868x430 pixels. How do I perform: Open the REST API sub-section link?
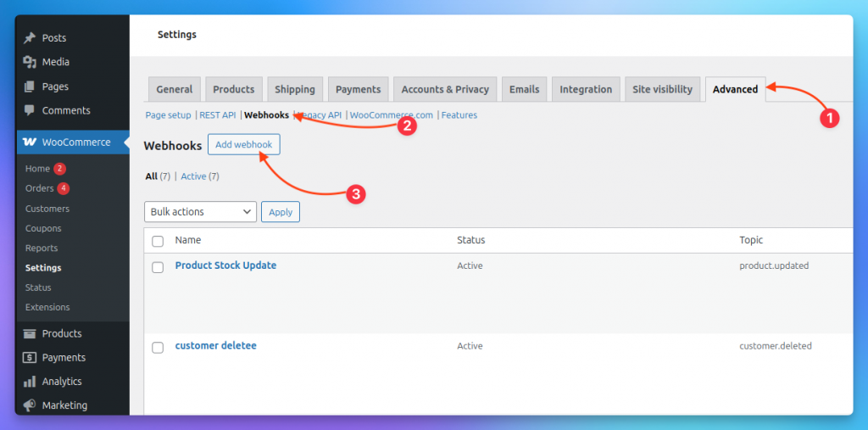pyautogui.click(x=218, y=115)
